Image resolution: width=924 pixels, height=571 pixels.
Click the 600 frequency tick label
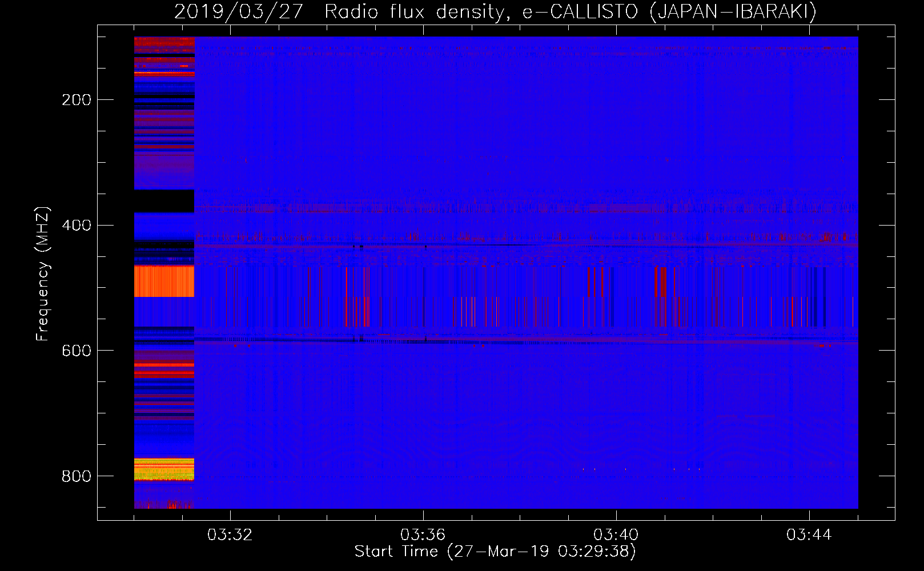point(77,351)
